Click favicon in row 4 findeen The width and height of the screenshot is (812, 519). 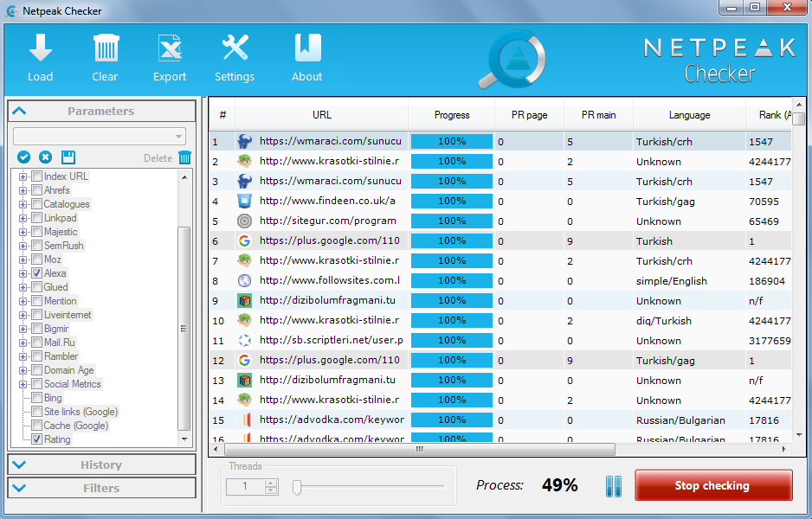tap(244, 201)
